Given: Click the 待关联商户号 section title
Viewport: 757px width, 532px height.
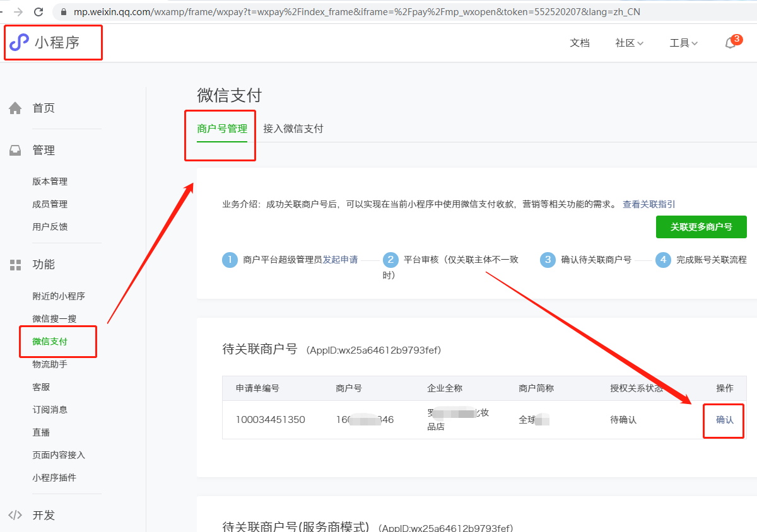Looking at the screenshot, I should pos(260,349).
